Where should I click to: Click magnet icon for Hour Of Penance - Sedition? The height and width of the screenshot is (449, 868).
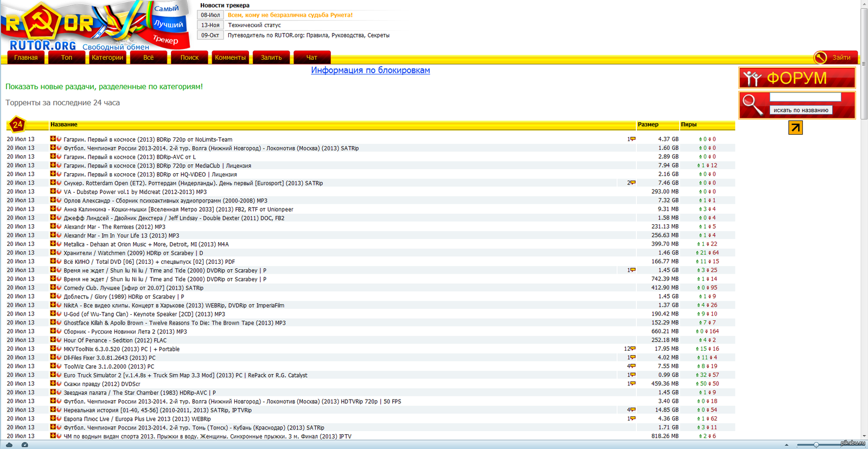coord(59,340)
